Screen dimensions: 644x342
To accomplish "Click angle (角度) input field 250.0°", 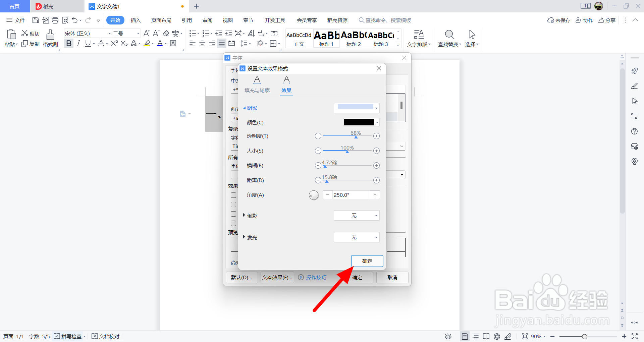I will point(351,195).
